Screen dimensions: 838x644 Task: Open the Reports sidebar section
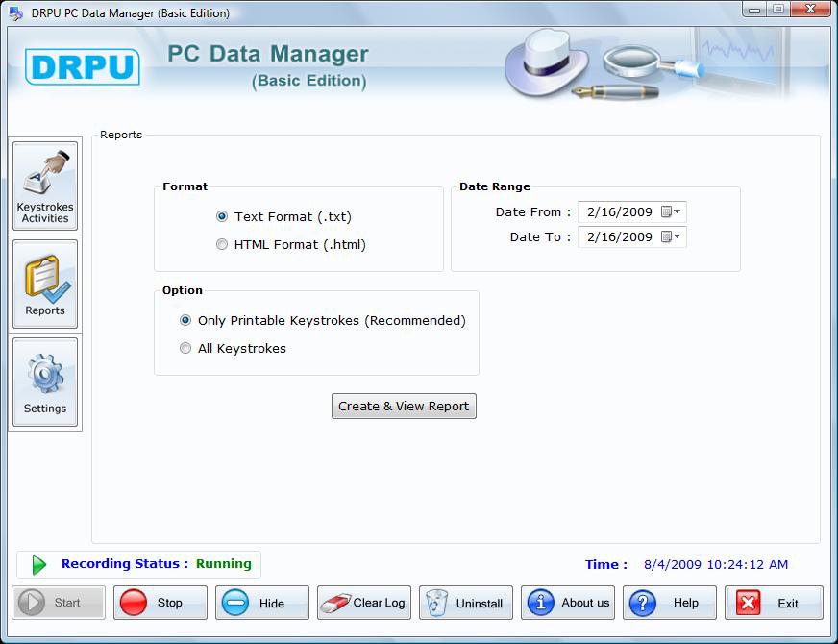click(x=45, y=284)
